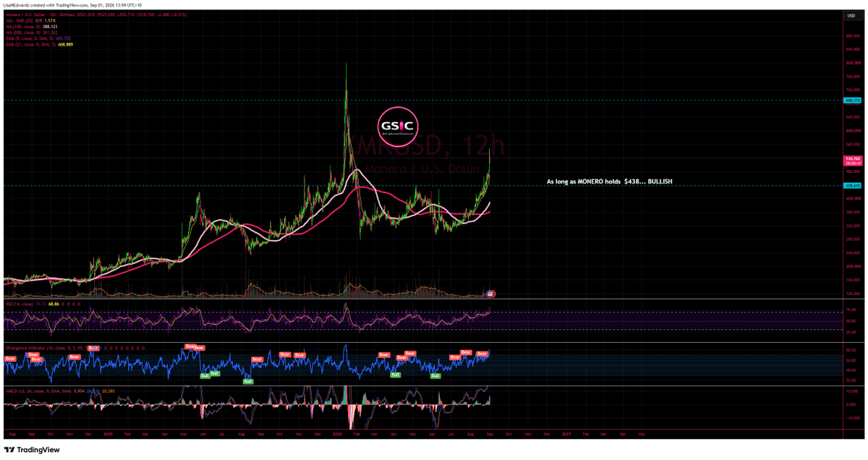Click the 438.610 horizontal line price label
Viewport: 868px width, 460px height.
click(x=851, y=186)
